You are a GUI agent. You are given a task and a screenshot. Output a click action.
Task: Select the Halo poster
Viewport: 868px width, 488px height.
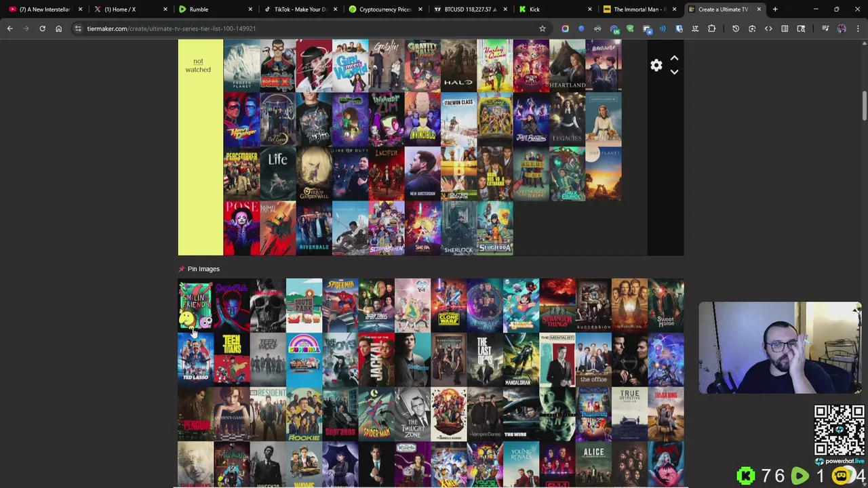(458, 66)
